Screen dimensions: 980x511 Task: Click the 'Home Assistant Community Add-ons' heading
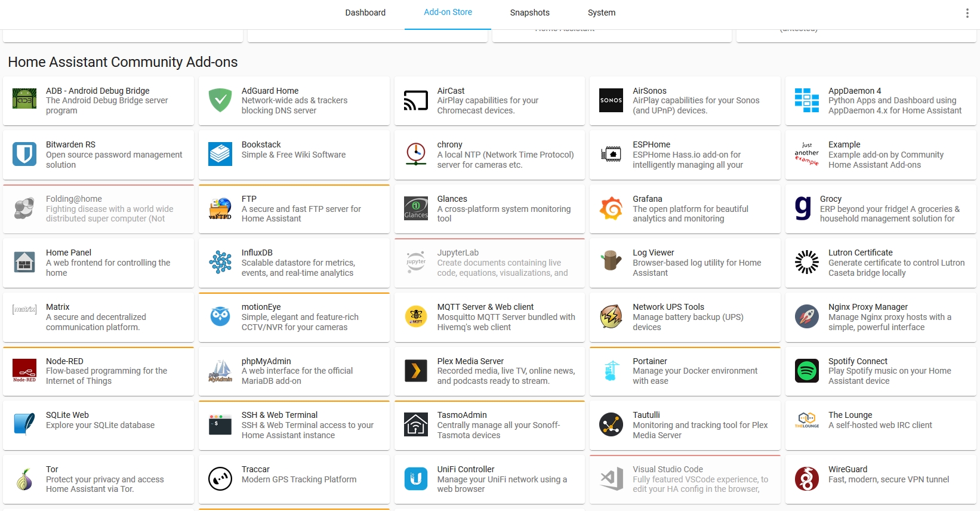click(x=123, y=62)
